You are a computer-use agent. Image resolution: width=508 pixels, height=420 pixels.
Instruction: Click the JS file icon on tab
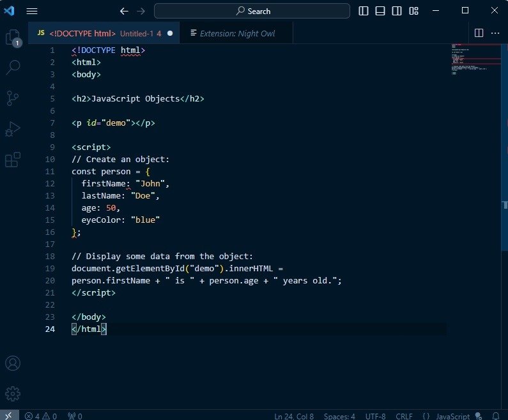point(41,33)
